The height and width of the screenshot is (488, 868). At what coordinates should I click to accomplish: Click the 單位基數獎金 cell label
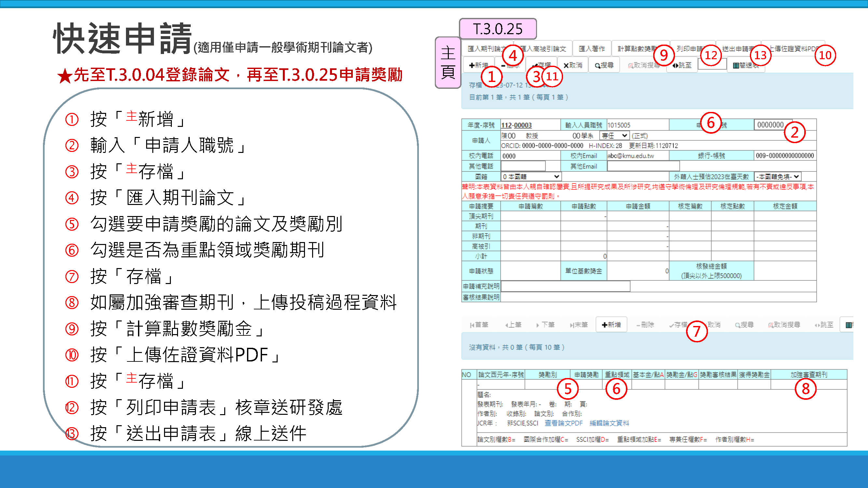(x=584, y=271)
